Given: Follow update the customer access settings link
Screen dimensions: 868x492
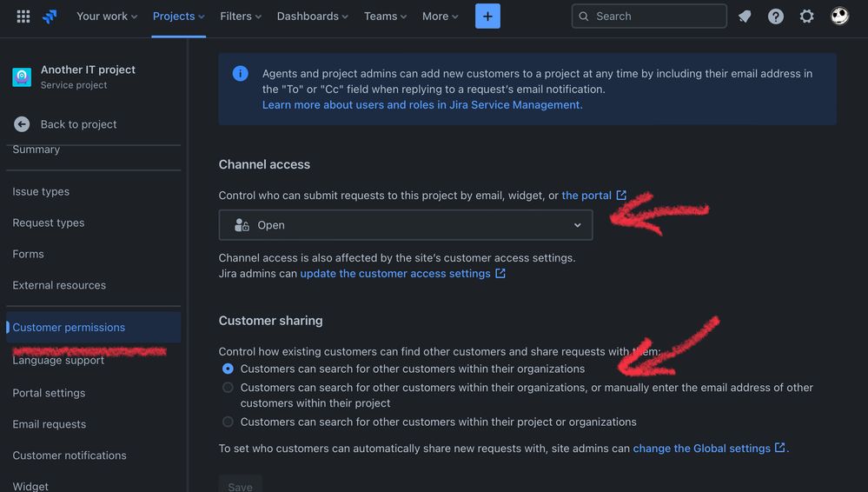Looking at the screenshot, I should (x=395, y=273).
